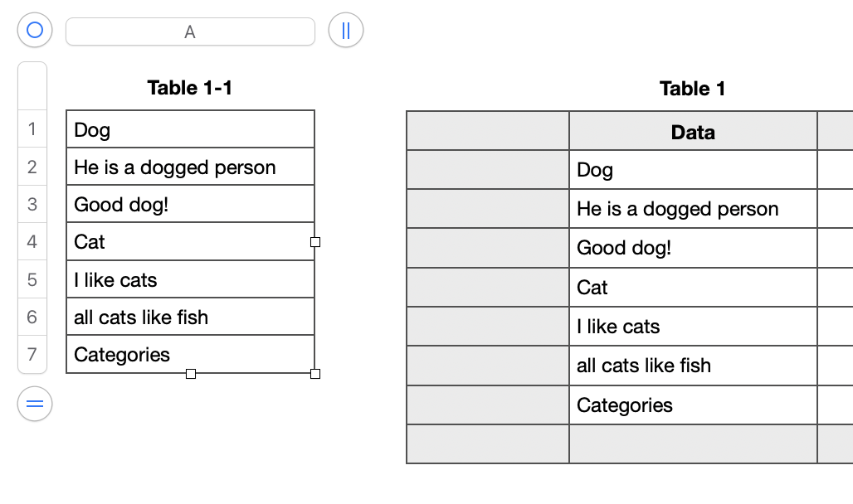
Task: Click the 'Dog' cell in Table 1-1
Action: (190, 130)
